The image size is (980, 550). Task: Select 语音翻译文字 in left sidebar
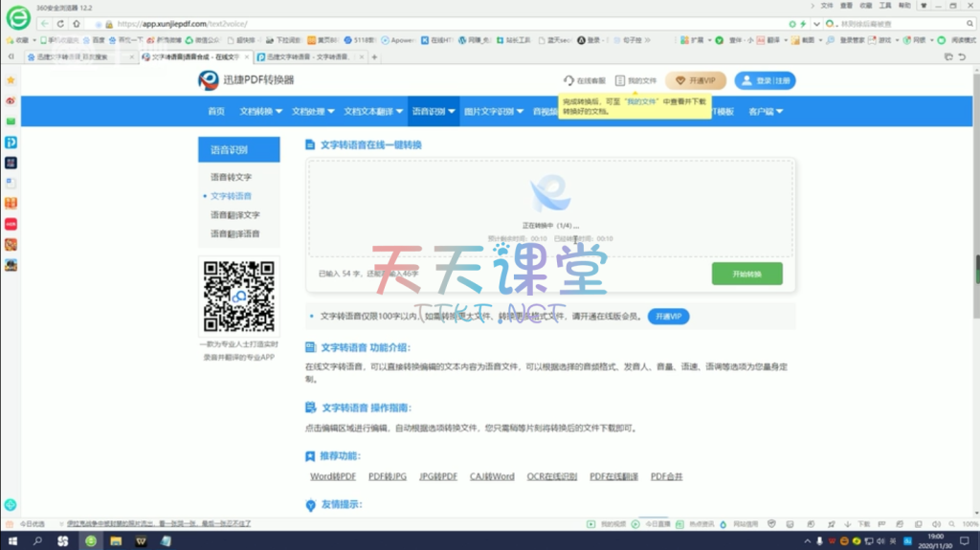pyautogui.click(x=234, y=215)
